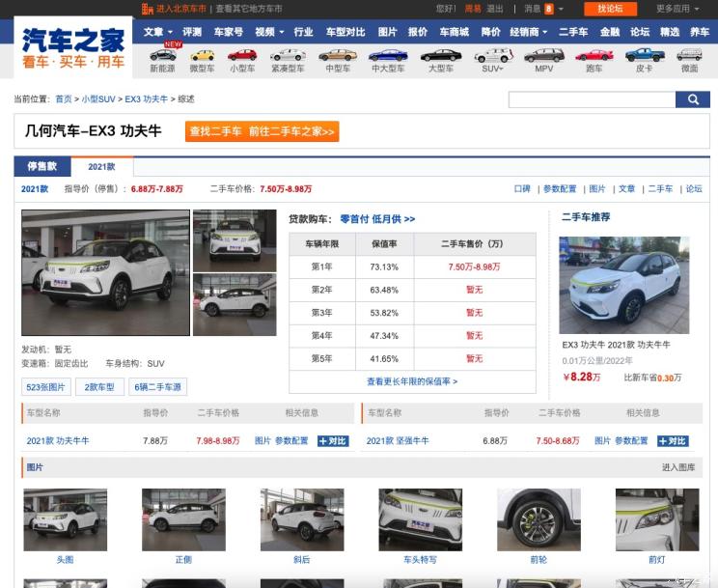Add 2021款 功夫牛牛 to 对比
This screenshot has width=718, height=588.
(333, 440)
